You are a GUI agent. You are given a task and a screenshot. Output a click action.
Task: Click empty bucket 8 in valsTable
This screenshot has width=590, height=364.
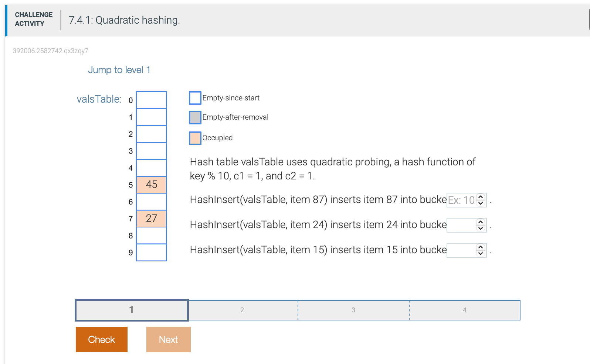152,236
